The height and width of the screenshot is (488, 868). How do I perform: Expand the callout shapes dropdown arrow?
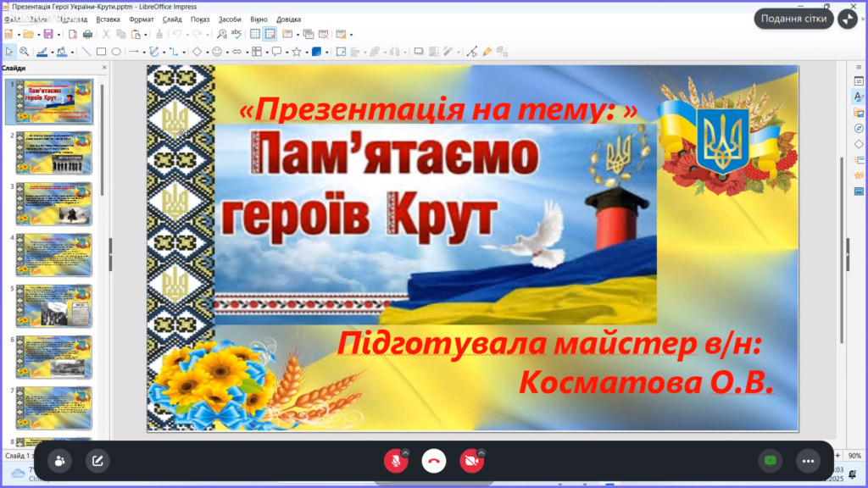coord(287,52)
